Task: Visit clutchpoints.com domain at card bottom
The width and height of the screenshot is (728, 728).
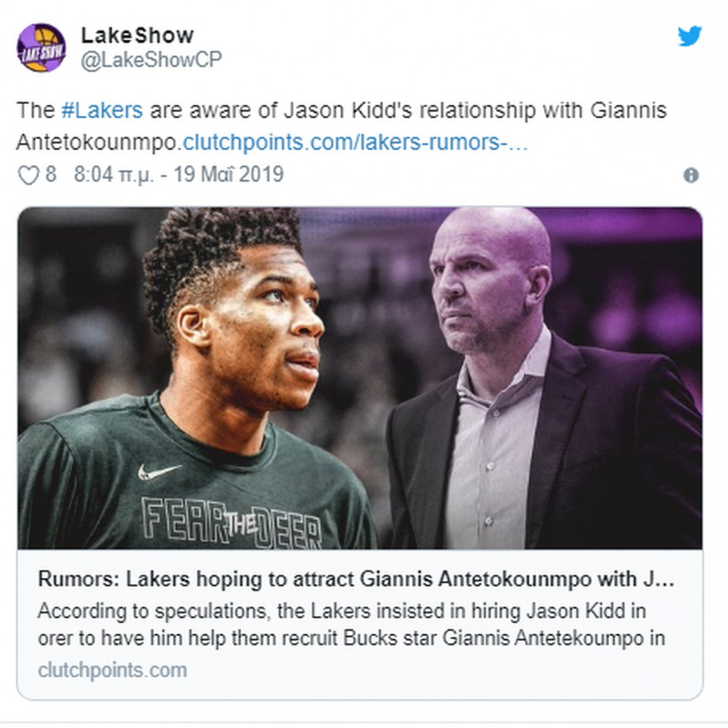Action: [113, 670]
